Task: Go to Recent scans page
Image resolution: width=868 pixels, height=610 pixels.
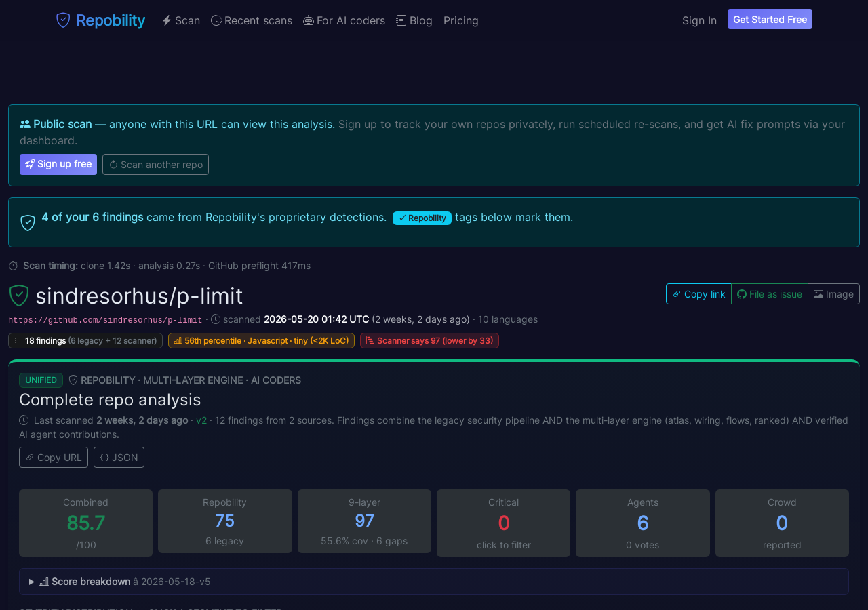Action: 252,20
